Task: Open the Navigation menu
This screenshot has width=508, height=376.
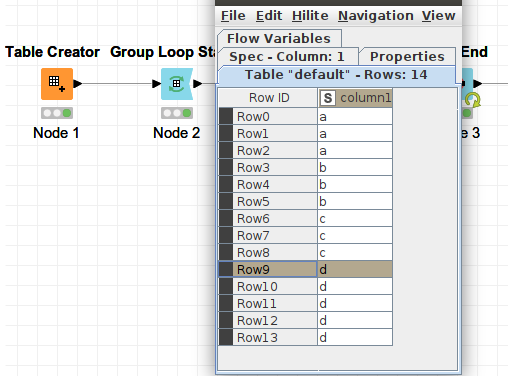Action: [x=376, y=16]
